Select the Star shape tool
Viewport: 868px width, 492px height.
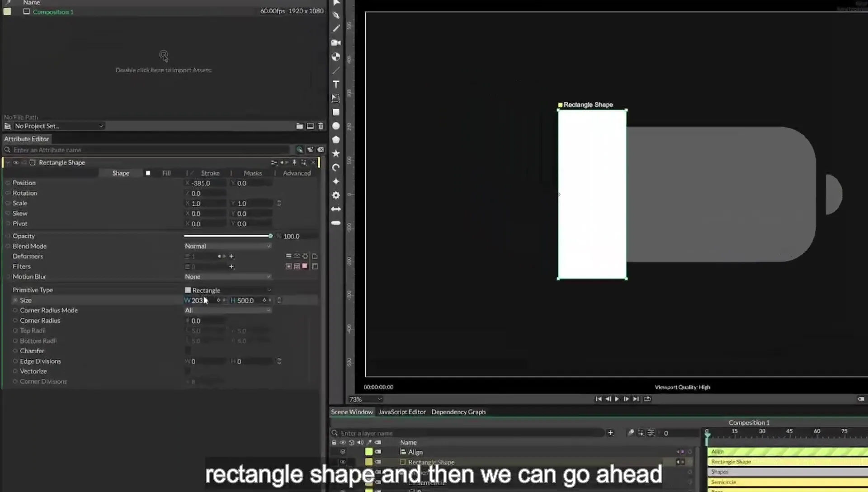(x=336, y=154)
